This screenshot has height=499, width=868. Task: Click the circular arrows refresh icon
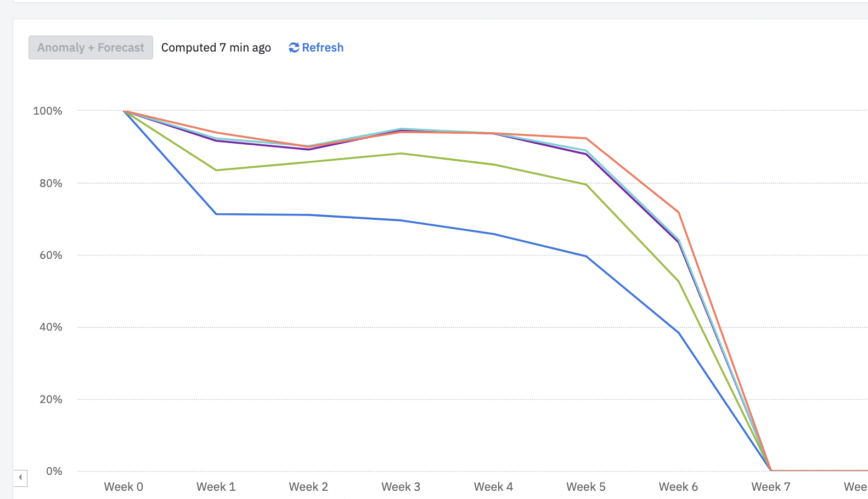[294, 48]
